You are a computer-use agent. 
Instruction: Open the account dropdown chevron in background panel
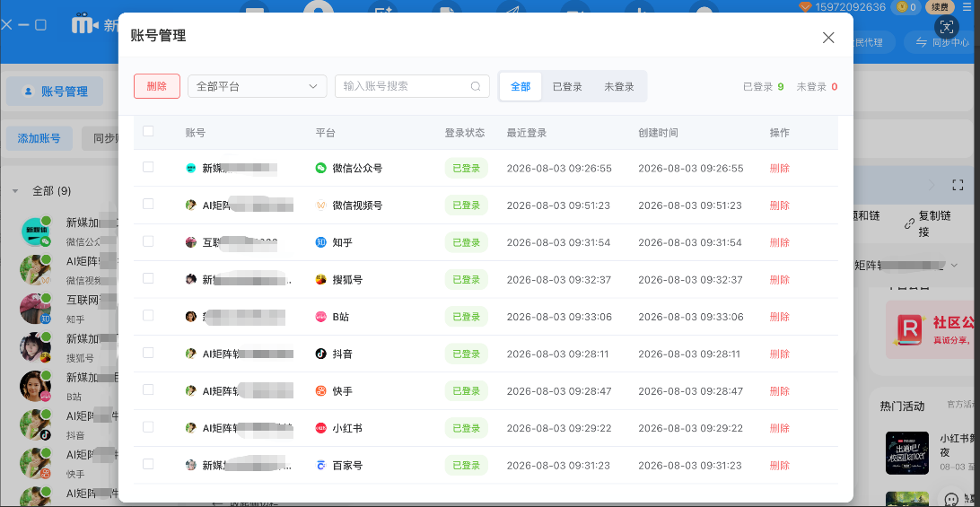pos(954,266)
